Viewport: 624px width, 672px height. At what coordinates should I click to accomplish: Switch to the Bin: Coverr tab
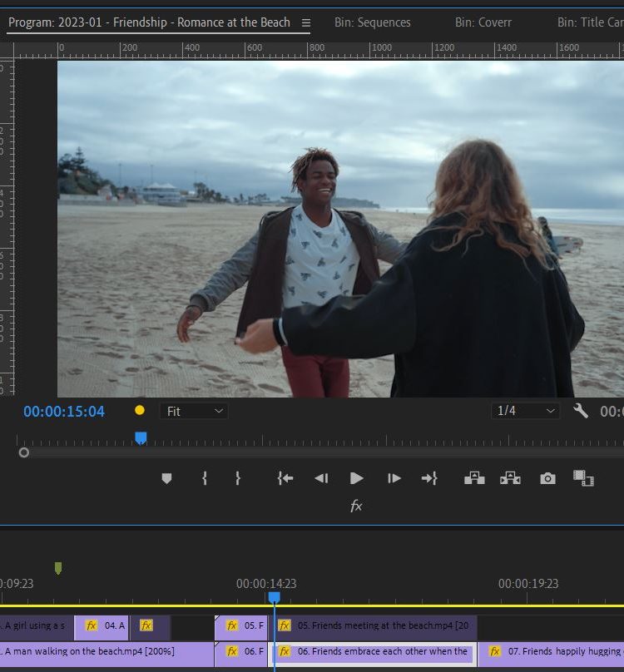[x=483, y=22]
